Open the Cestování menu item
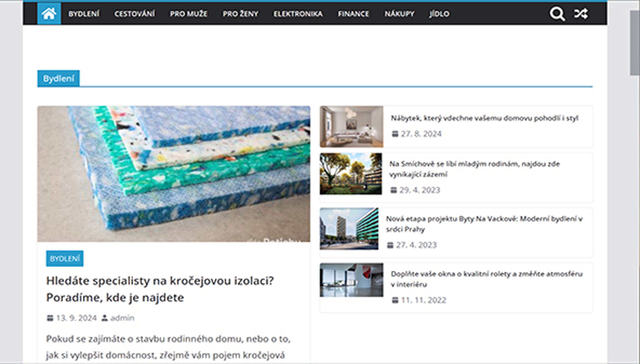The height and width of the screenshot is (364, 640). pyautogui.click(x=135, y=14)
